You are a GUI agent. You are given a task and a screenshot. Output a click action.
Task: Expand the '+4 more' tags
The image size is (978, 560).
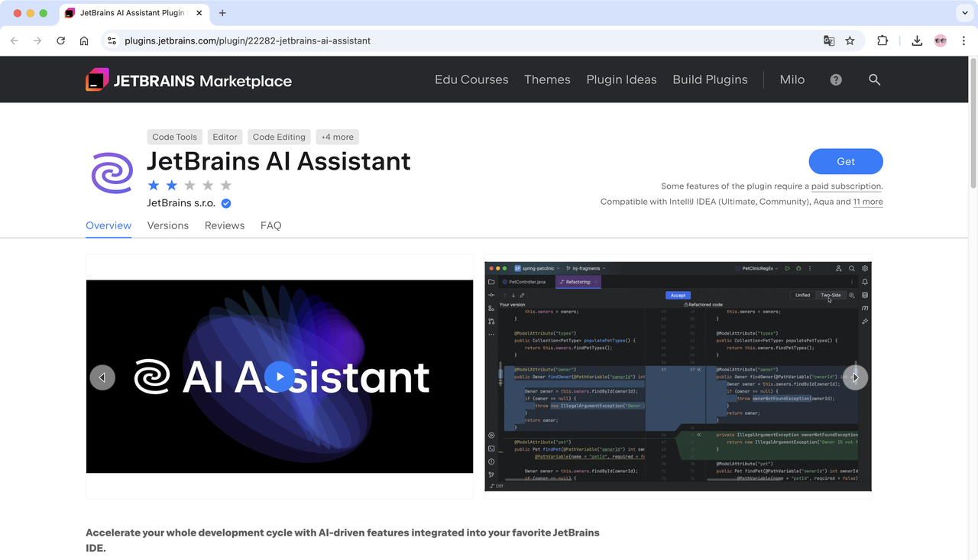337,137
